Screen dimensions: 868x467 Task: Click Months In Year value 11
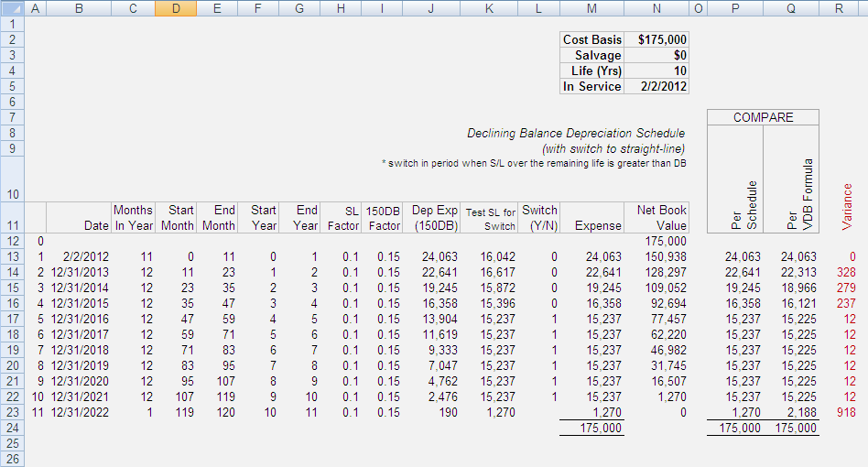pos(146,256)
